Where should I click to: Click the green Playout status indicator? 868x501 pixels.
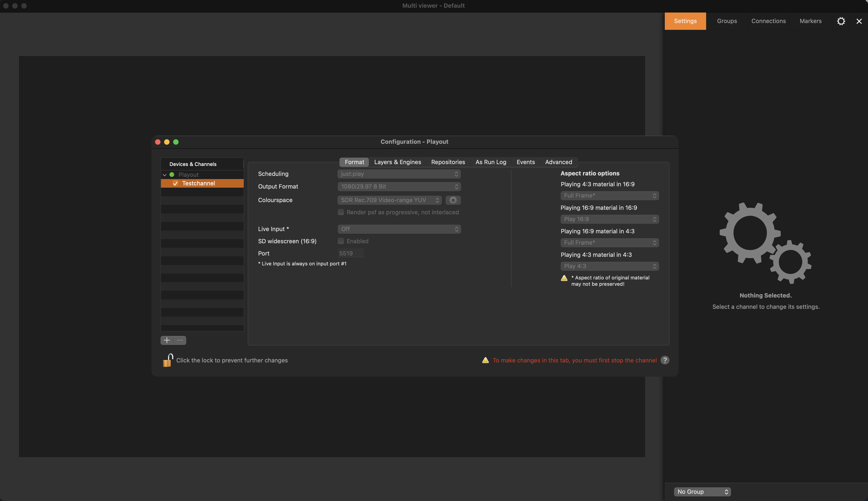coord(172,175)
